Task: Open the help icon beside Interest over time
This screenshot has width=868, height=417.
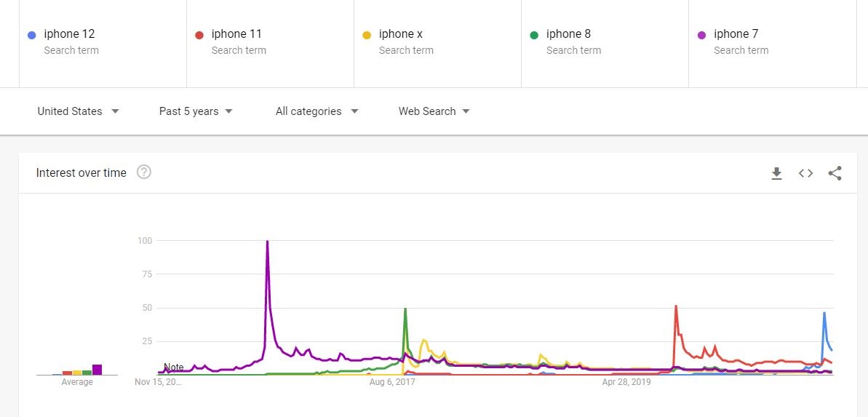Action: [144, 172]
